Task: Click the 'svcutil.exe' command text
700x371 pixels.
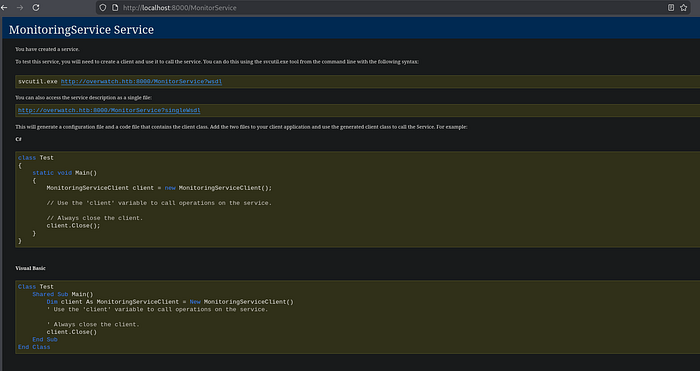Action: [38, 82]
